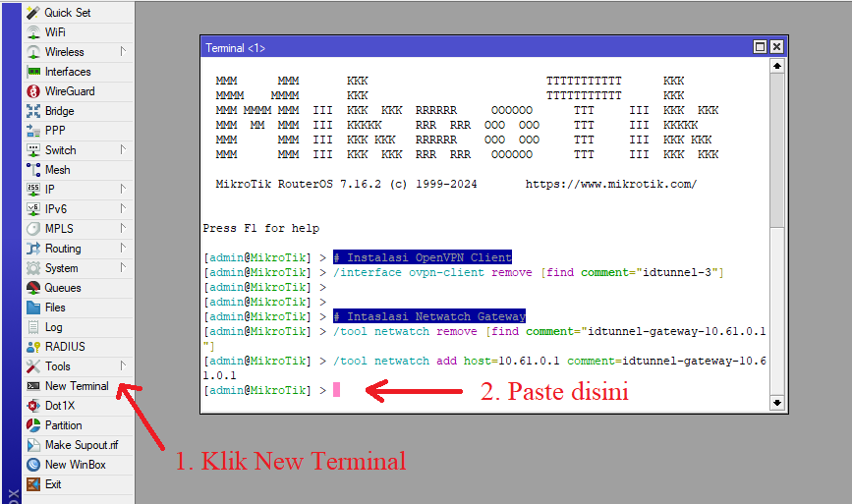Image resolution: width=852 pixels, height=504 pixels.
Task: Click the pink terminal cursor prompt
Action: (x=336, y=390)
